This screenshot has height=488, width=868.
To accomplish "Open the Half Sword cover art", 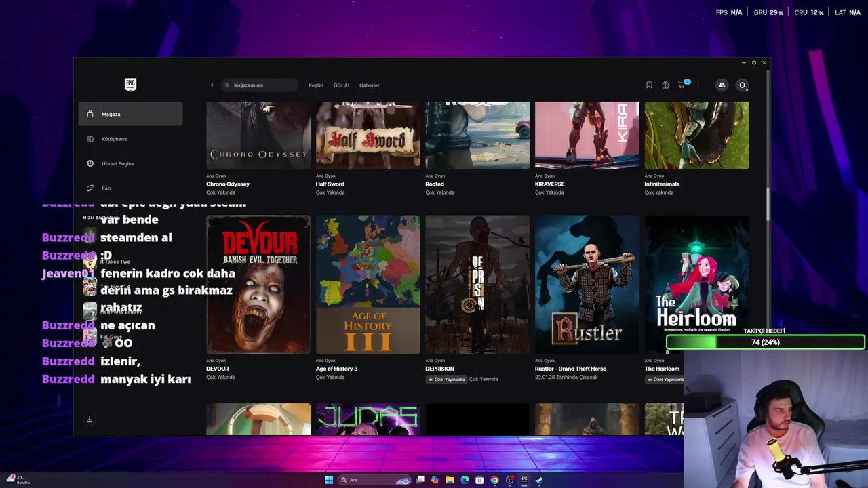I will (x=368, y=136).
